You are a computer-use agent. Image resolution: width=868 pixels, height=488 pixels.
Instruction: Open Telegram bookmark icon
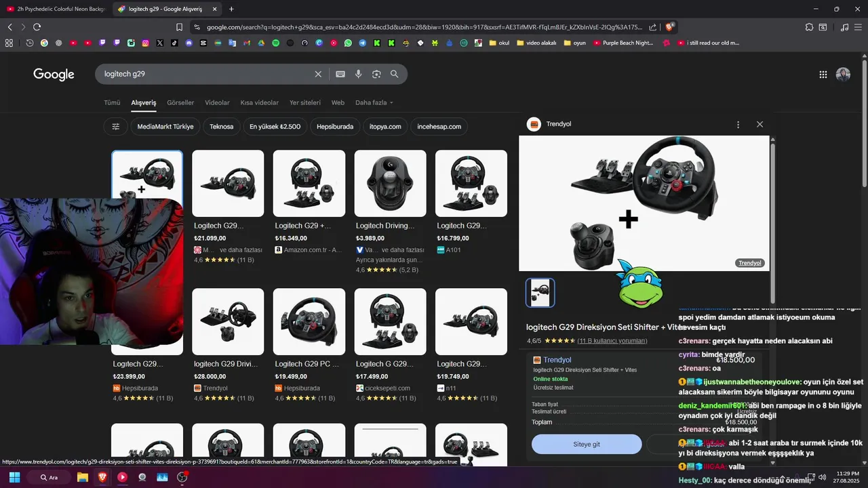tap(363, 43)
